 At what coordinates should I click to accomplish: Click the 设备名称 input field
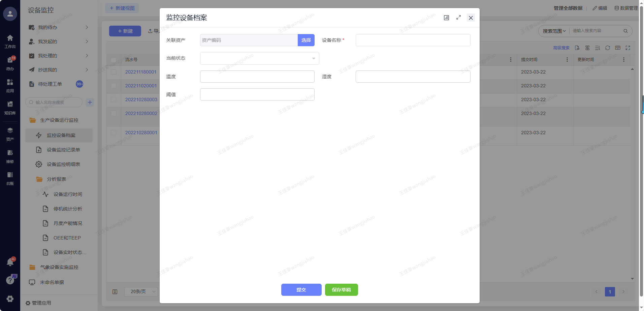pyautogui.click(x=413, y=40)
